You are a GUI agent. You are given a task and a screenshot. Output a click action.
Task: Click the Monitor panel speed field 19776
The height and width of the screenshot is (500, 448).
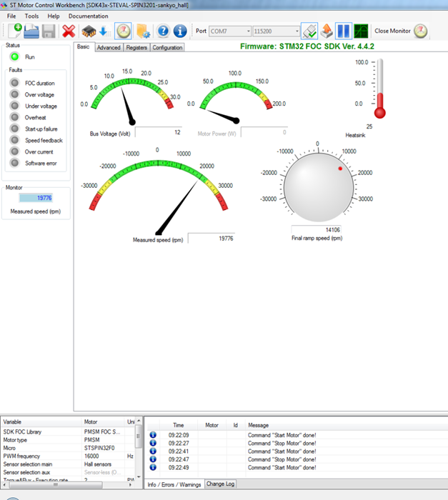(36, 198)
